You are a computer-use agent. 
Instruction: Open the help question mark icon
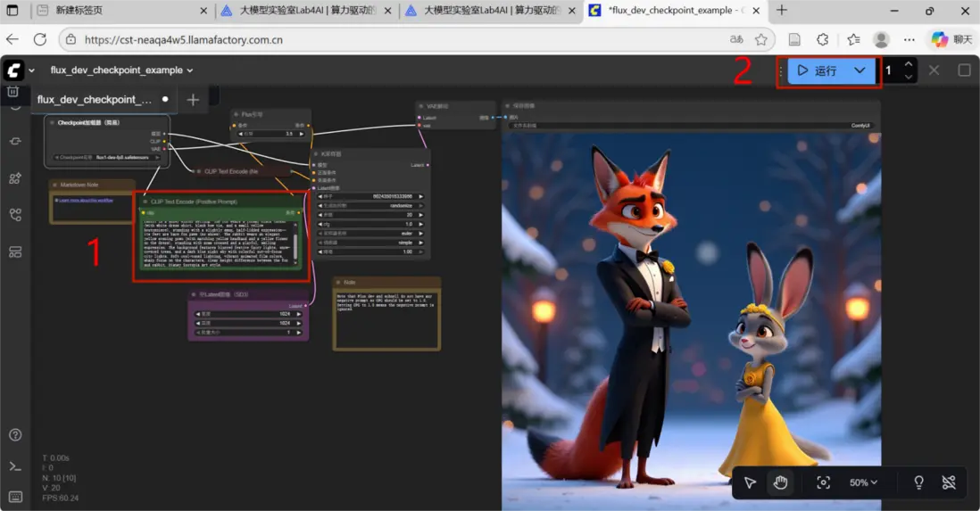tap(15, 435)
